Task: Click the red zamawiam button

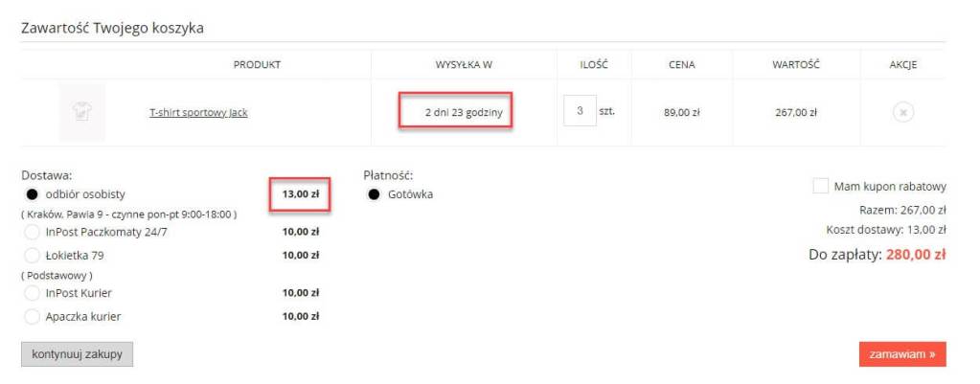Action: (x=901, y=353)
